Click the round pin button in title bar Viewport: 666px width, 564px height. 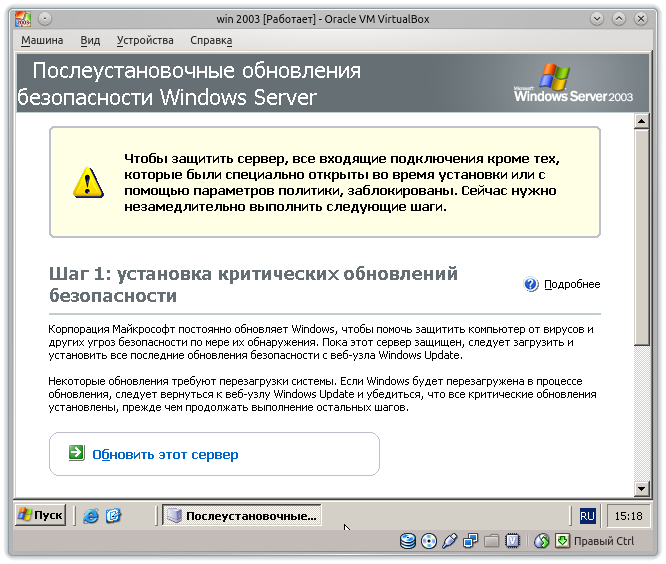pos(45,19)
